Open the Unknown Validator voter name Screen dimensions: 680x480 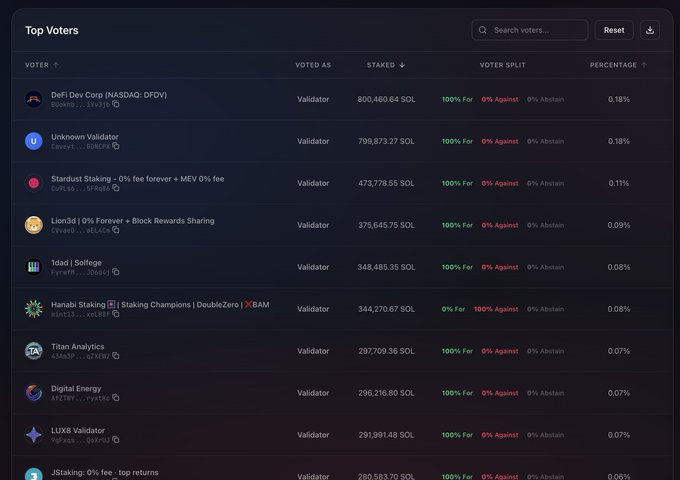(x=85, y=137)
